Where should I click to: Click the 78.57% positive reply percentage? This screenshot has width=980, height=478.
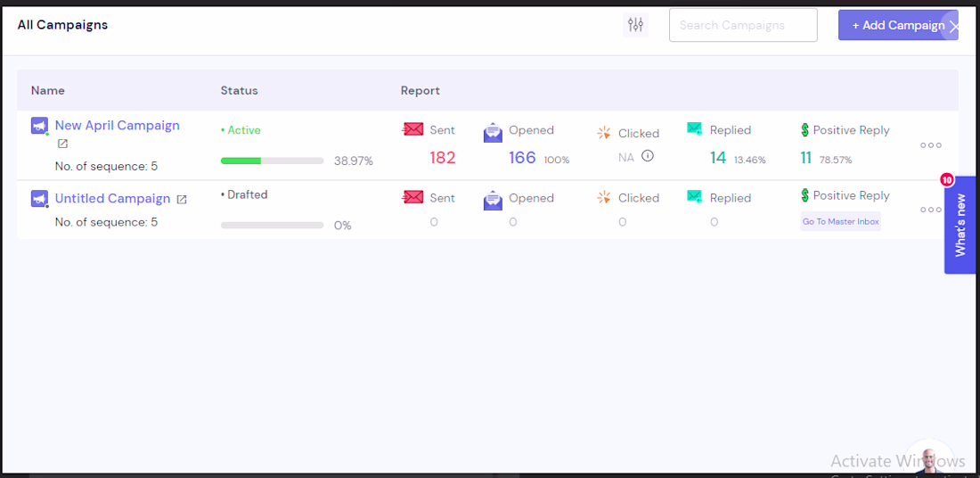point(836,160)
